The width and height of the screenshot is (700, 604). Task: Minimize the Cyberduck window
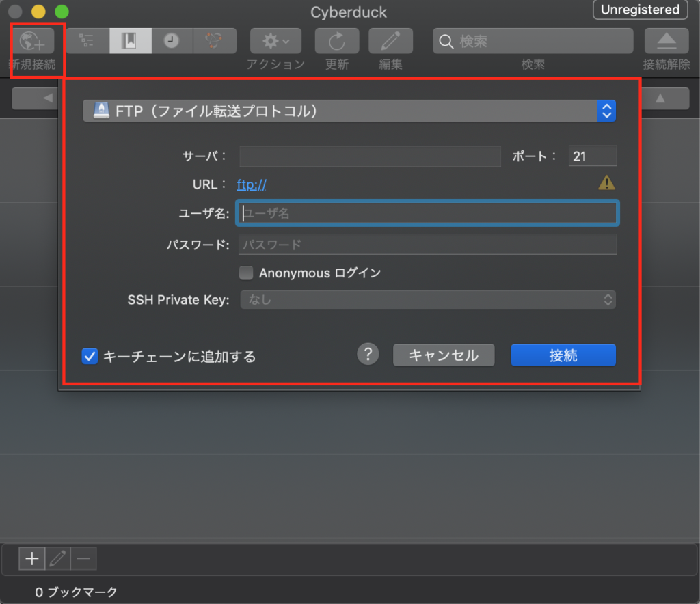38,11
